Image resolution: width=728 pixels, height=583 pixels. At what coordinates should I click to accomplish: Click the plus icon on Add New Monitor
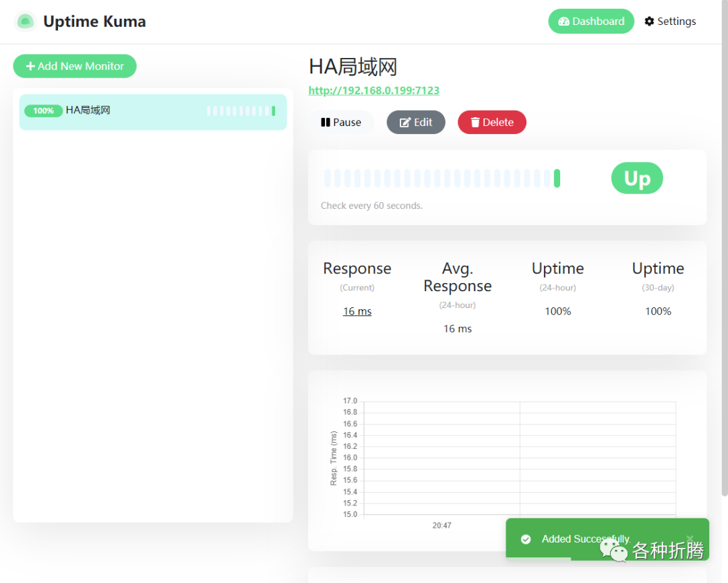click(x=30, y=66)
